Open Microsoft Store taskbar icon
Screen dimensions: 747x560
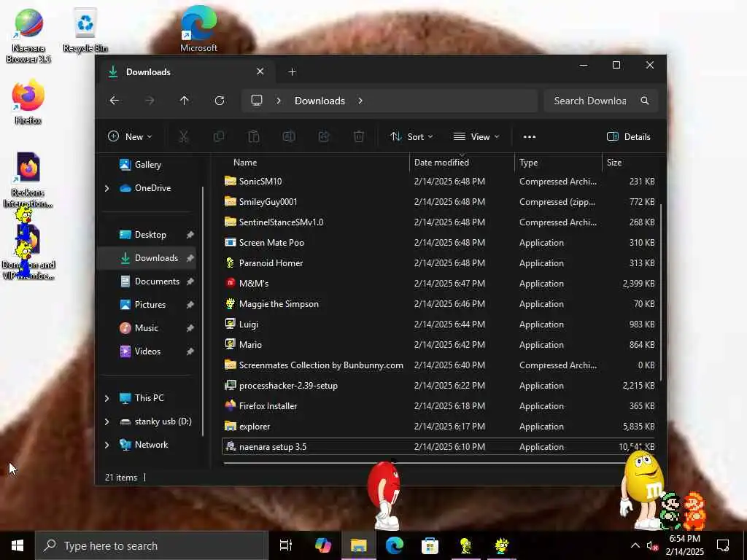pos(430,545)
